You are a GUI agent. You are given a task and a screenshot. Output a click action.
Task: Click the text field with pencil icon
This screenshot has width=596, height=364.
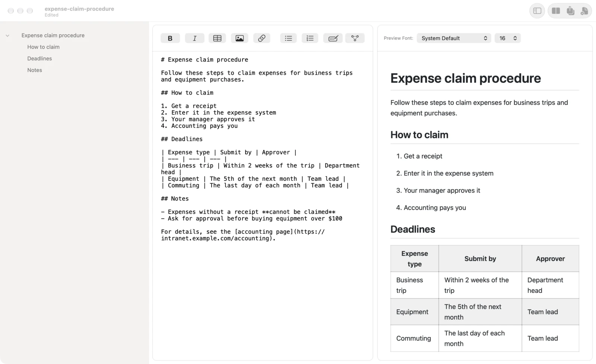coord(333,38)
